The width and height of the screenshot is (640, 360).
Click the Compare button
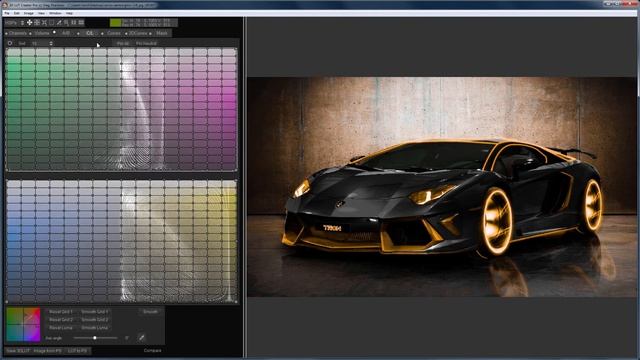tap(153, 351)
